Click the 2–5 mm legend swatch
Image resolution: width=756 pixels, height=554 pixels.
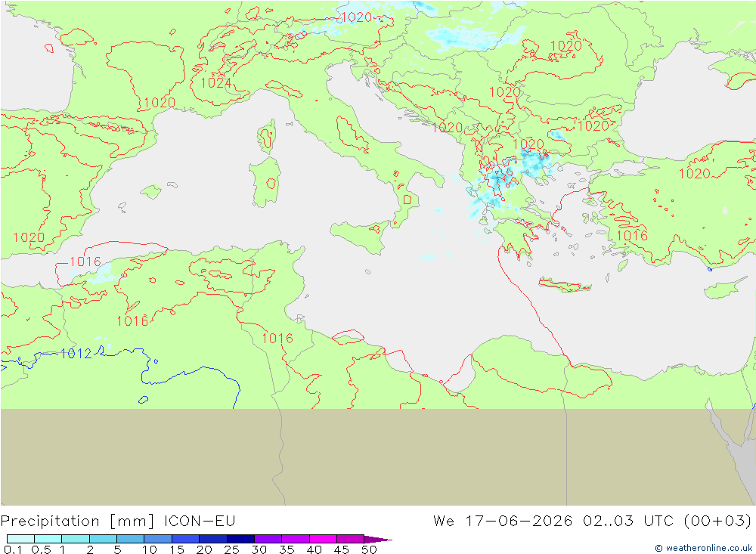pos(103,539)
